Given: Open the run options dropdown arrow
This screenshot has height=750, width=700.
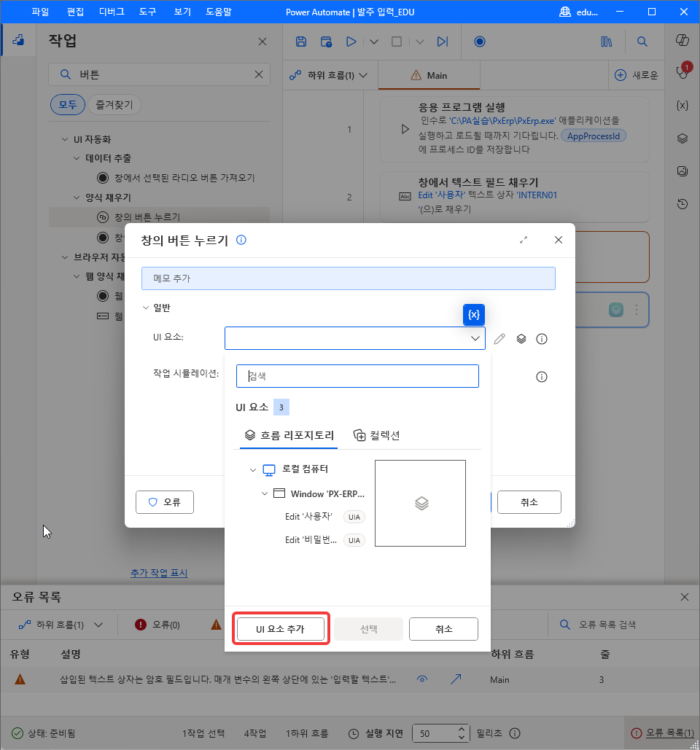Looking at the screenshot, I should click(x=374, y=42).
